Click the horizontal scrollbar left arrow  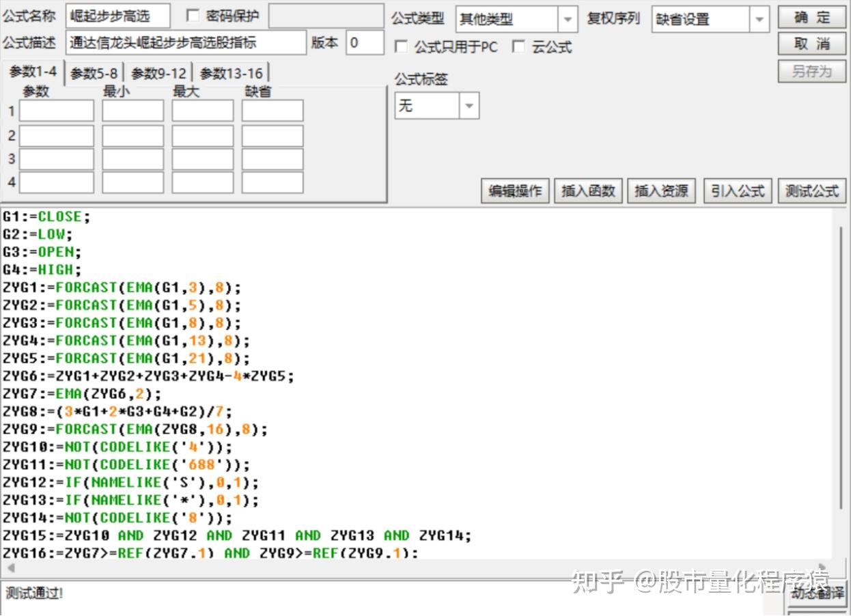coord(10,568)
